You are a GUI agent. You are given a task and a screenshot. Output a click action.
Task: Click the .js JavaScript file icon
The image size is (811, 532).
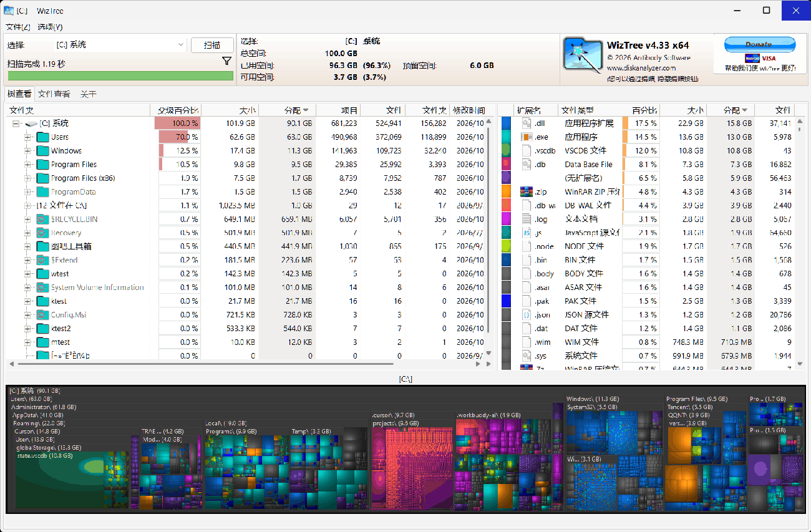(525, 233)
